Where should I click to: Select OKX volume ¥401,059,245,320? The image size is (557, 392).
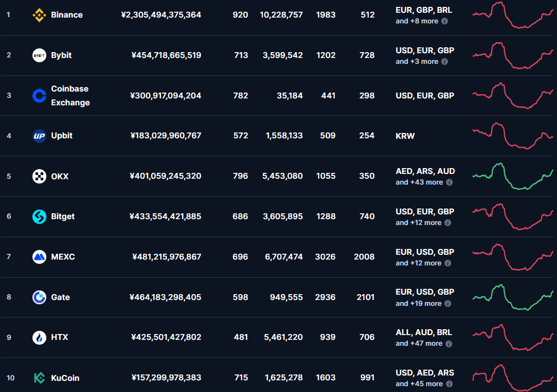tap(165, 176)
